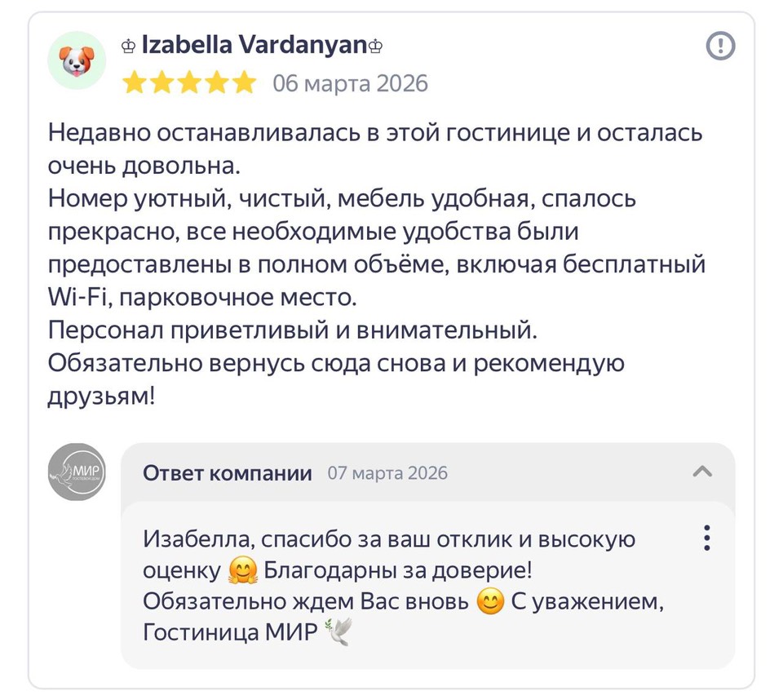Click the МИР company logo avatar
This screenshot has width=783, height=700.
[77, 472]
